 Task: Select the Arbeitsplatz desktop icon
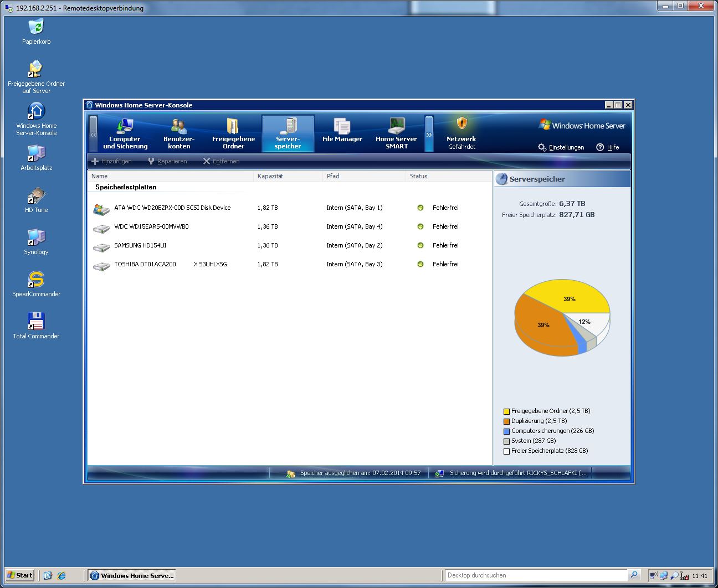pyautogui.click(x=36, y=157)
